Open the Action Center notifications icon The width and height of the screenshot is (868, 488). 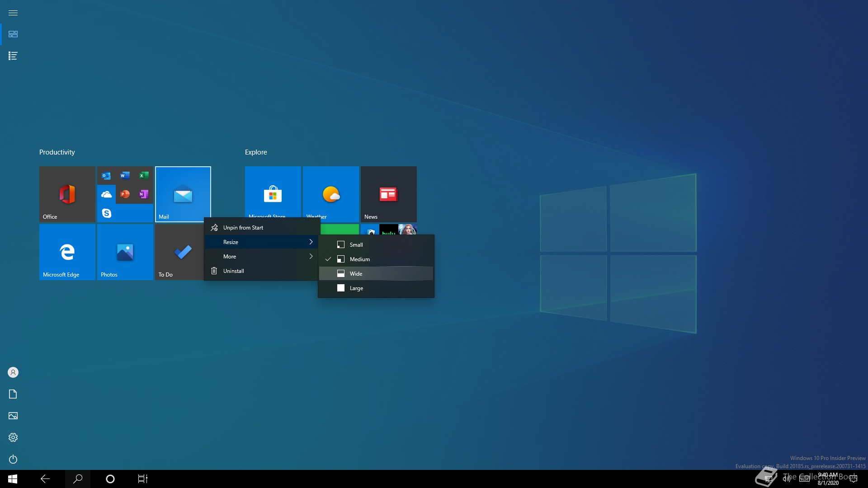click(x=854, y=479)
